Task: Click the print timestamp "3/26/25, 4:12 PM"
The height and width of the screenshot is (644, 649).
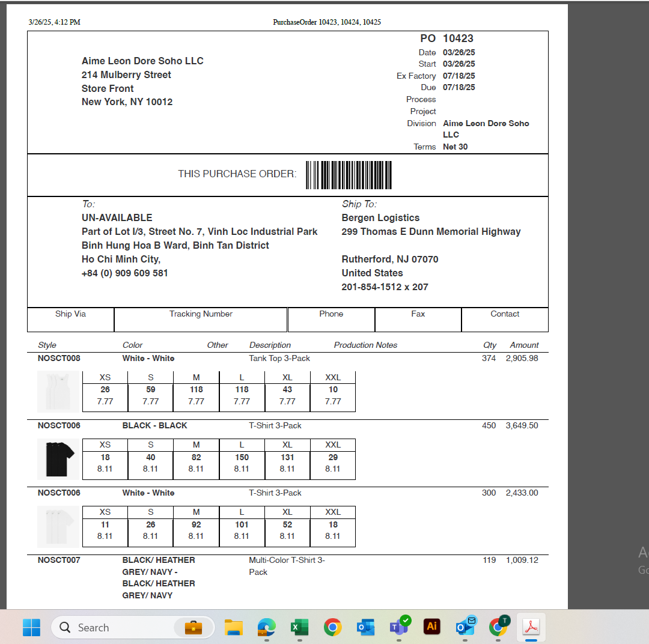Action: click(x=54, y=22)
